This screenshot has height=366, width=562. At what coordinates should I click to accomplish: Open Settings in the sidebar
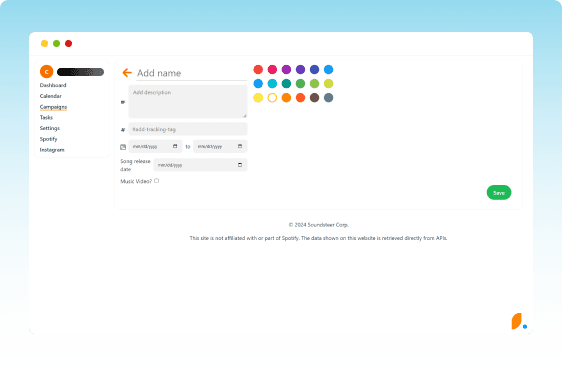[x=50, y=128]
